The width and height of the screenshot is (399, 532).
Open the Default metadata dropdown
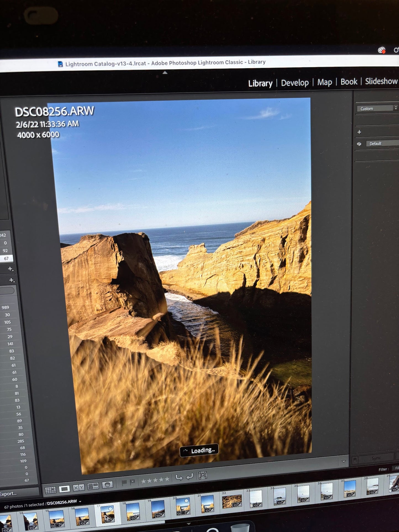tap(382, 144)
